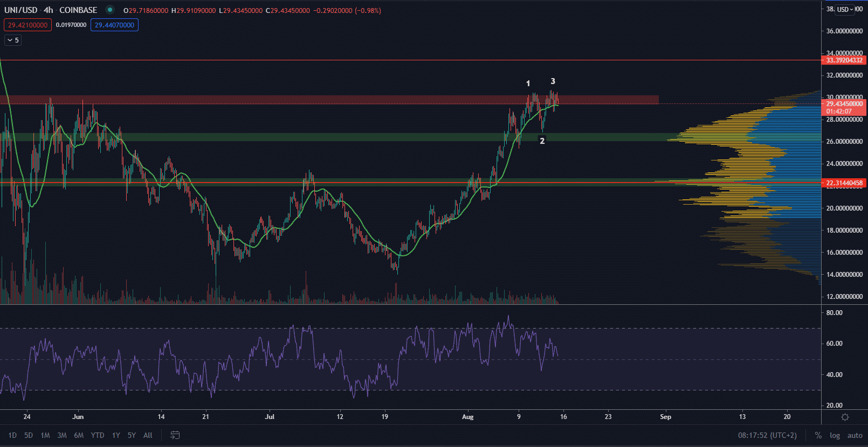Click the green market status dot
The height and width of the screenshot is (447, 868).
[x=110, y=10]
